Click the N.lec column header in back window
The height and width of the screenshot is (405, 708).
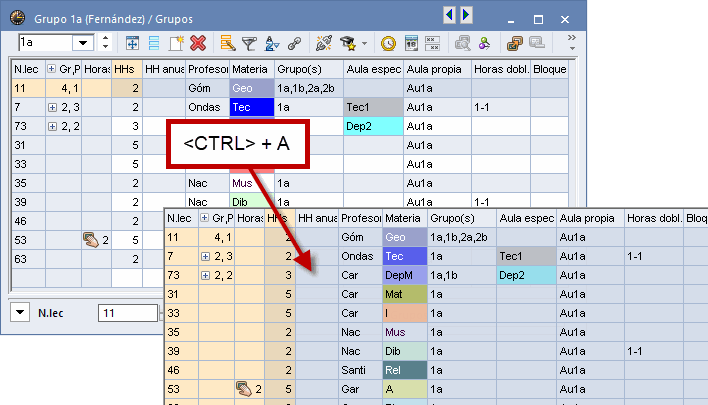click(28, 69)
